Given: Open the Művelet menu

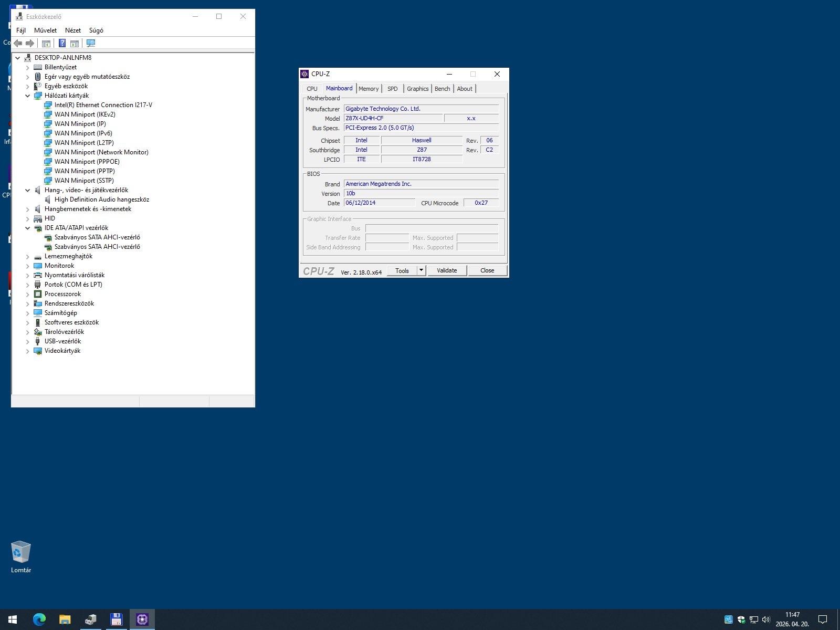Looking at the screenshot, I should tap(45, 30).
